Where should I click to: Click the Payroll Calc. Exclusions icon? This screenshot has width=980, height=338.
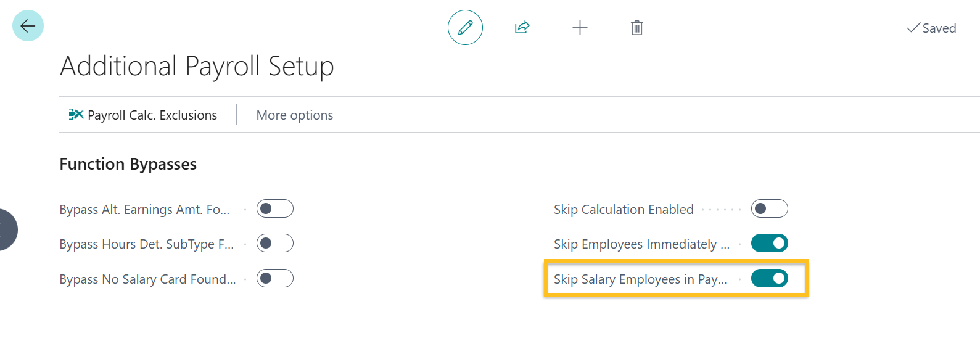(x=76, y=115)
